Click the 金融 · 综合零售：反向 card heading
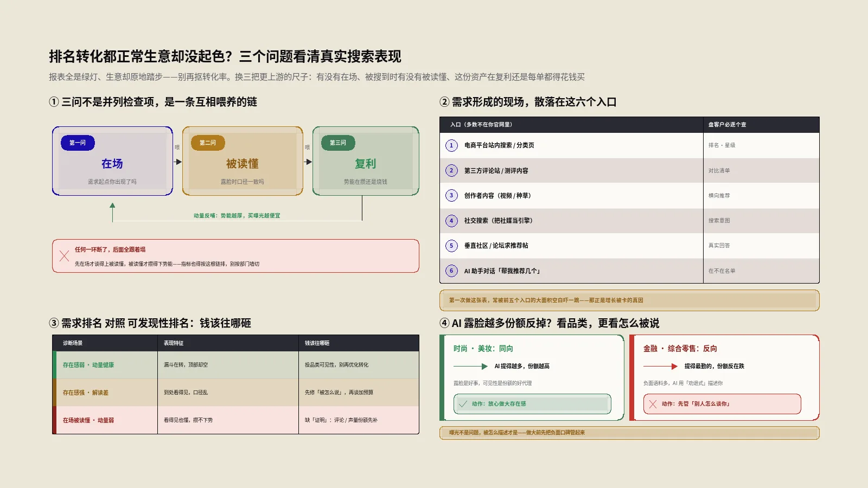Viewport: 868px width, 488px height. point(680,349)
